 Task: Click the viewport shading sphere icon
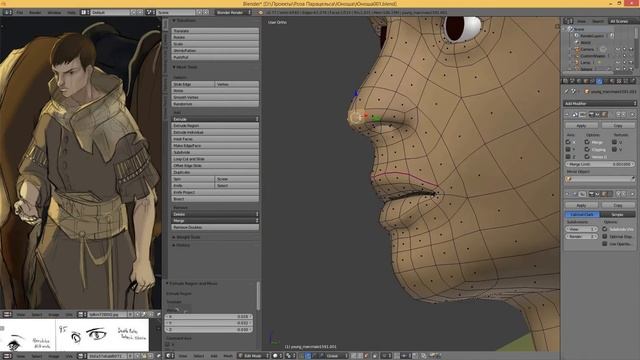[275, 356]
